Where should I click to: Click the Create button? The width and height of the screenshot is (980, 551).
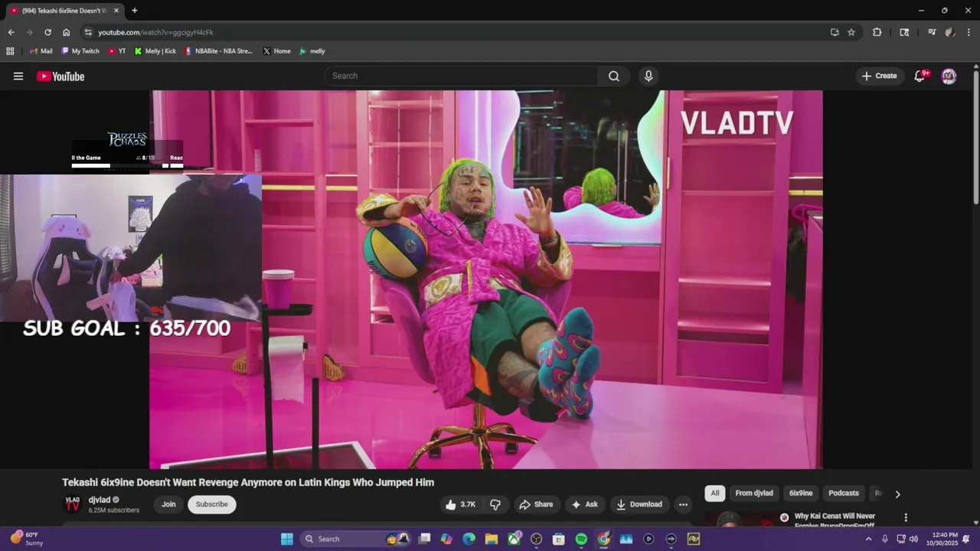pos(879,76)
